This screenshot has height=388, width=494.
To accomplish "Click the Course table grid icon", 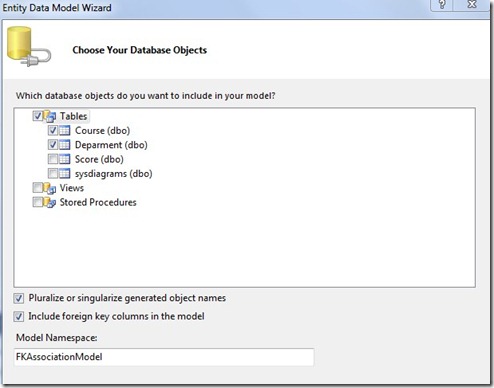I will (x=65, y=130).
